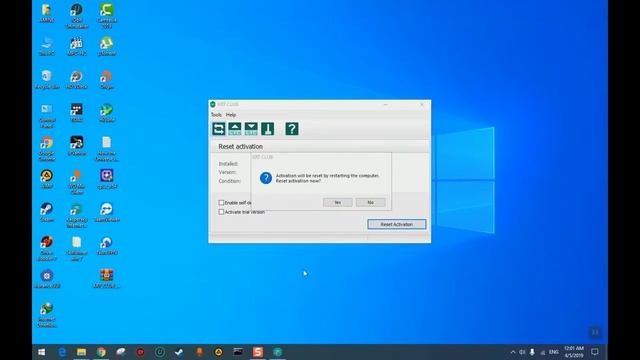This screenshot has width=640, height=360.
Task: Tick the Activate trial version checkbox
Action: 221,212
